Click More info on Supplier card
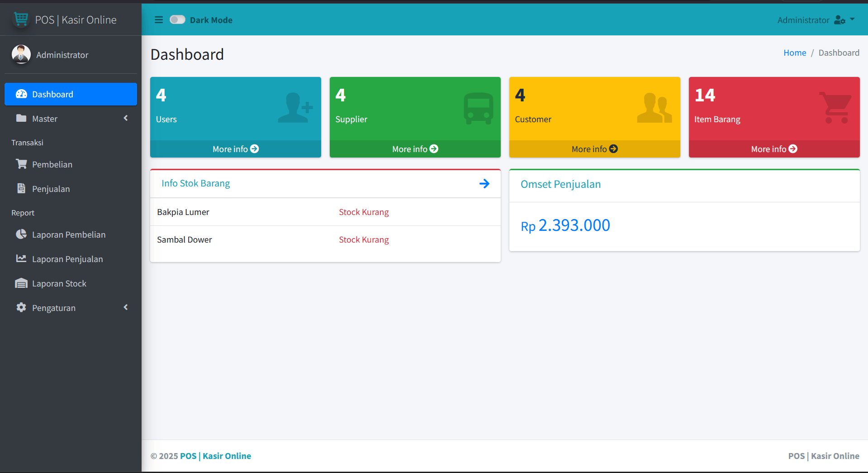This screenshot has width=868, height=473. tap(415, 149)
